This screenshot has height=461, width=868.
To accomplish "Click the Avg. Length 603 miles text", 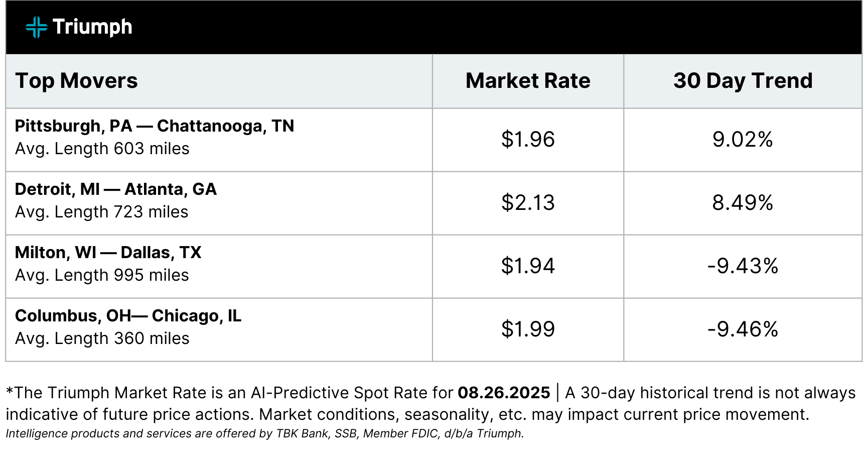I will pos(102,149).
